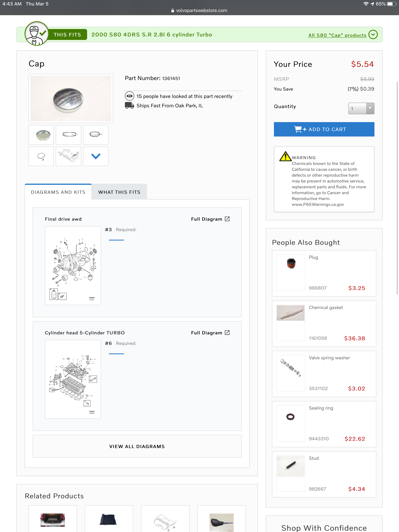This screenshot has width=399, height=532.
Task: Open the Quantity dropdown
Action: click(361, 108)
